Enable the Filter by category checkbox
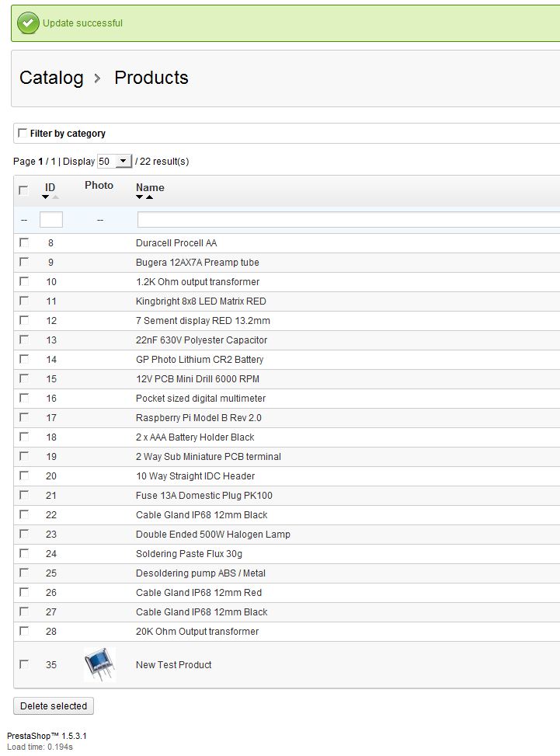Image resolution: width=560 pixels, height=756 pixels. [x=23, y=133]
